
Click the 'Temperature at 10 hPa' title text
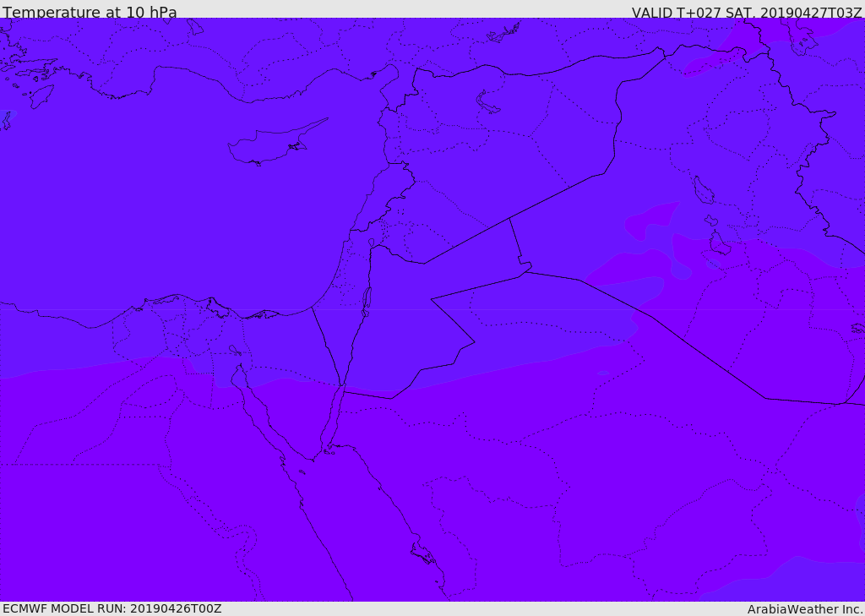click(90, 12)
